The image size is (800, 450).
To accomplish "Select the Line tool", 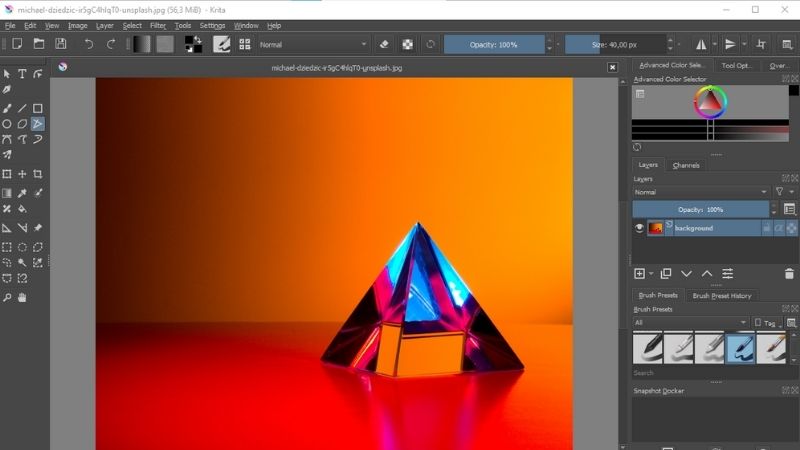I will pos(22,109).
